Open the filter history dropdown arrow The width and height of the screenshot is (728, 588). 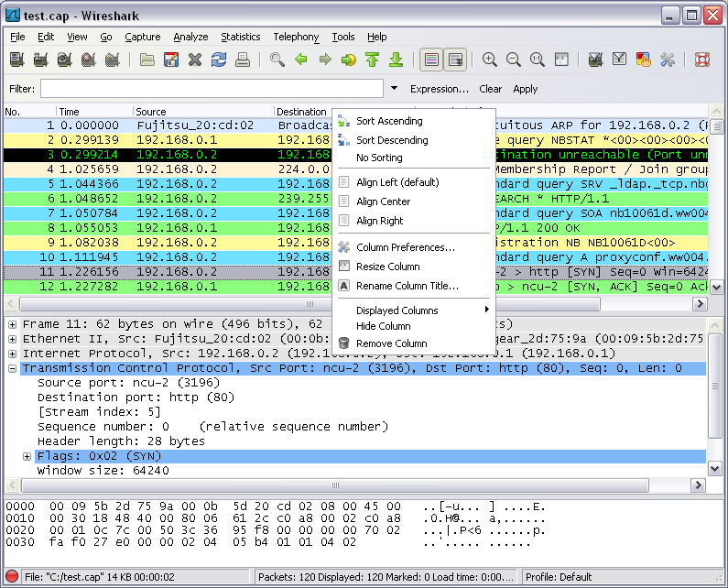[394, 89]
